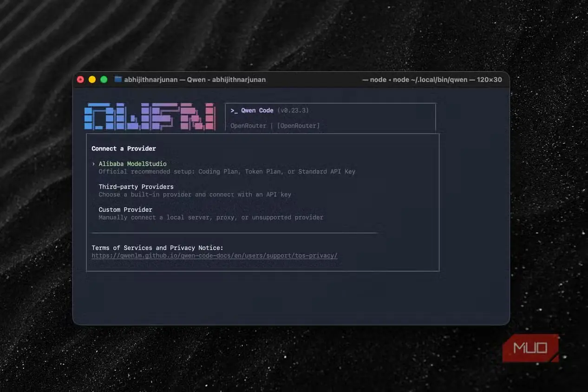
Task: Maximize the terminal with green button
Action: 104,79
